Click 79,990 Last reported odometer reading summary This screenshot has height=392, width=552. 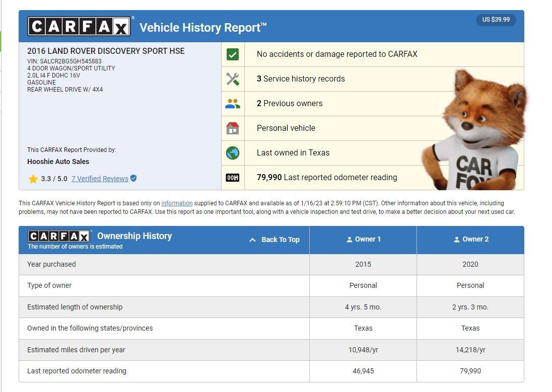[x=327, y=177]
